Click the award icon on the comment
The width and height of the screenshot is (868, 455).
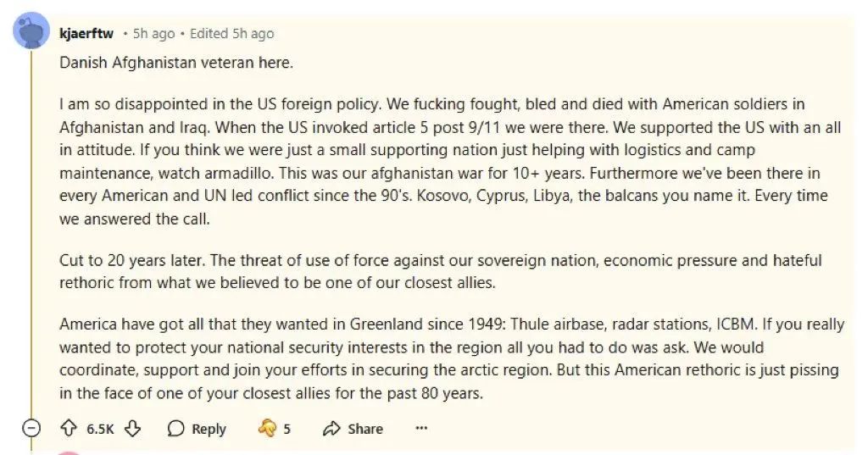(267, 429)
